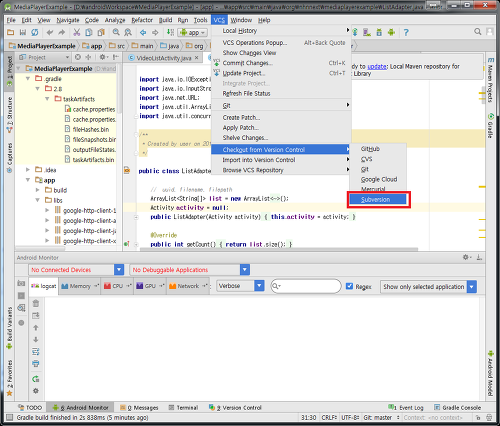Collapse the libs folder tree node

pyautogui.click(x=38, y=200)
